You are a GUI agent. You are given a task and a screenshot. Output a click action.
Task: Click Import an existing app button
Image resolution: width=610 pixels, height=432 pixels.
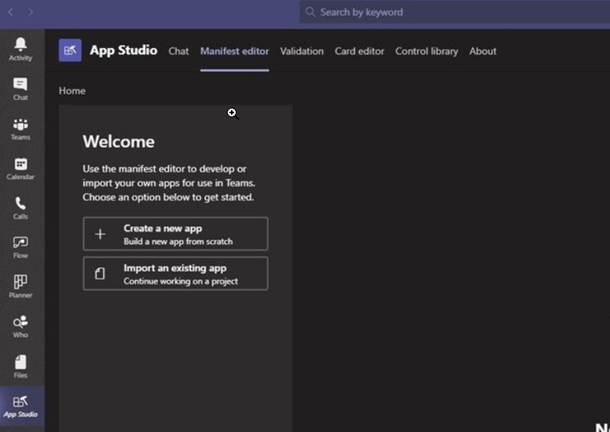coord(175,274)
